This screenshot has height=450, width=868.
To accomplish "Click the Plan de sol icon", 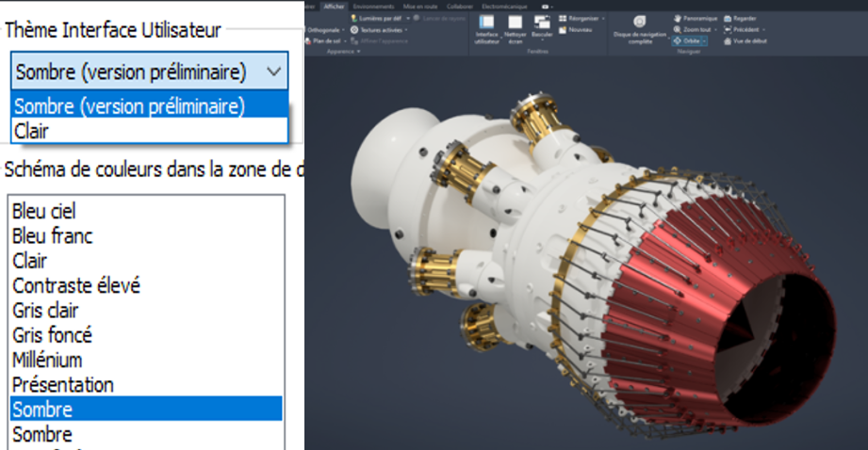I will tap(309, 40).
